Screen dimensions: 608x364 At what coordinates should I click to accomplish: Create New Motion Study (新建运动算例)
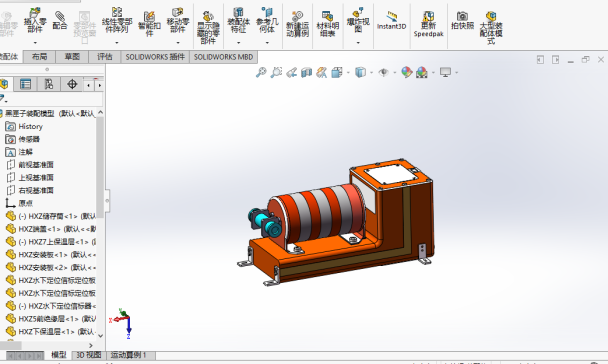tap(297, 24)
